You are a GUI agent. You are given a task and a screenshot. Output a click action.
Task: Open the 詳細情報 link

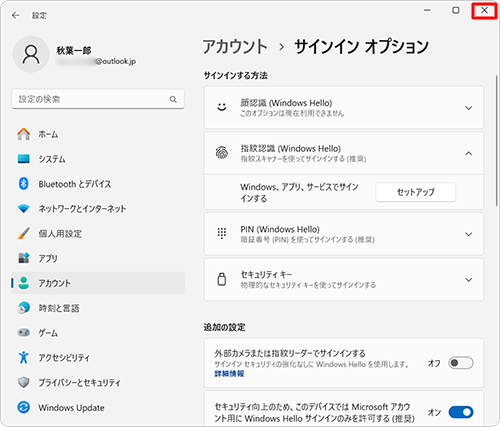coord(229,374)
